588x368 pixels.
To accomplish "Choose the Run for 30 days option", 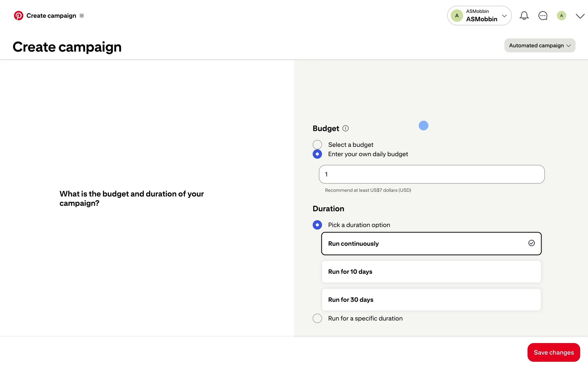I will [x=431, y=300].
